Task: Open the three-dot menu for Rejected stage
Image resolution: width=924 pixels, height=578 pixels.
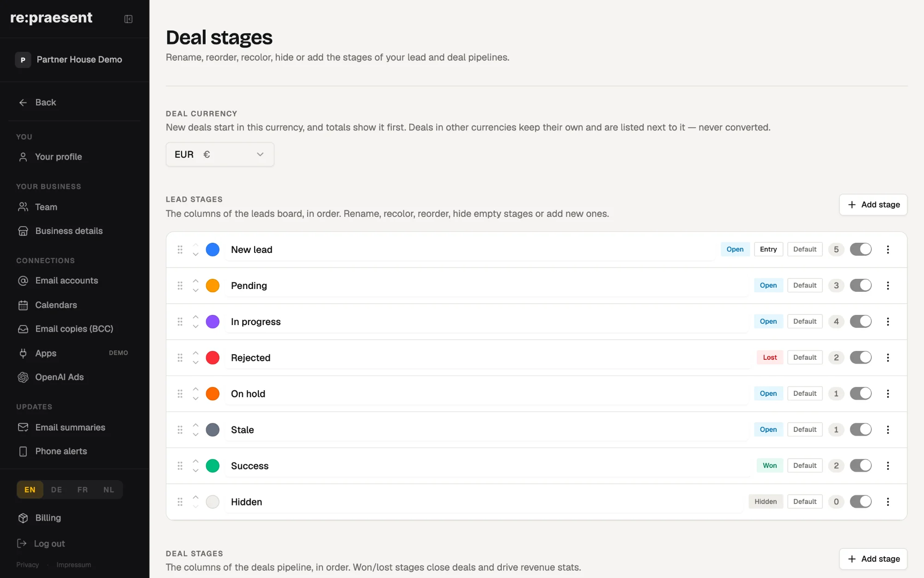Action: [x=888, y=358]
